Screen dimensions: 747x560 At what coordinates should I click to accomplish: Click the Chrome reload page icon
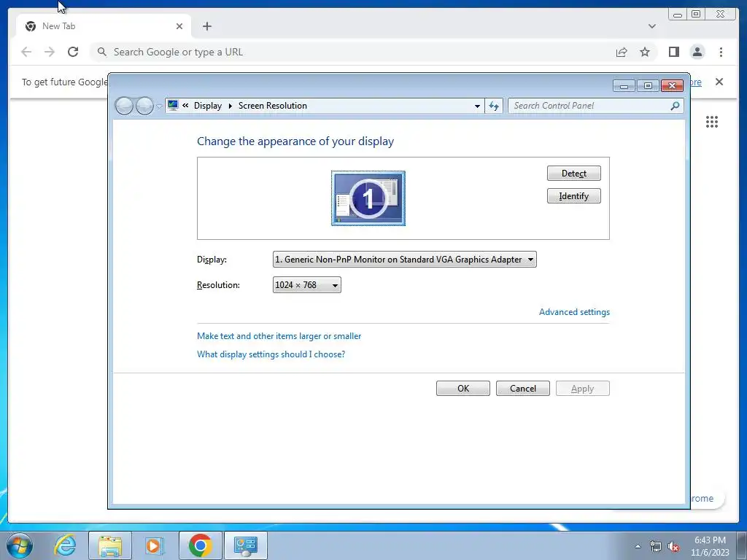pos(73,52)
